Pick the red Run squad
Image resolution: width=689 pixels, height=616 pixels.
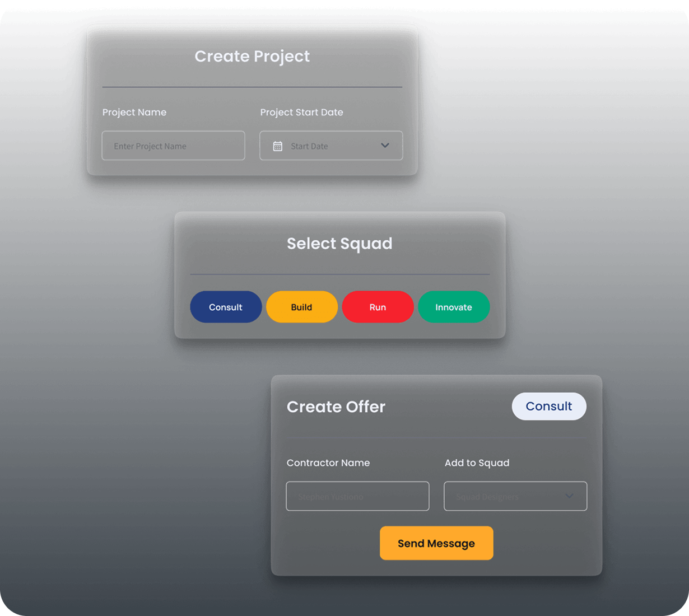pos(378,307)
